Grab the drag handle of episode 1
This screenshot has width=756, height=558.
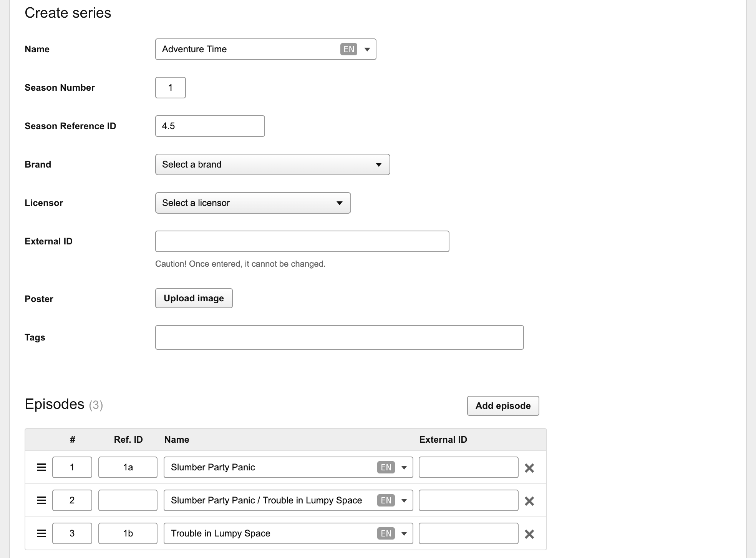tap(41, 467)
